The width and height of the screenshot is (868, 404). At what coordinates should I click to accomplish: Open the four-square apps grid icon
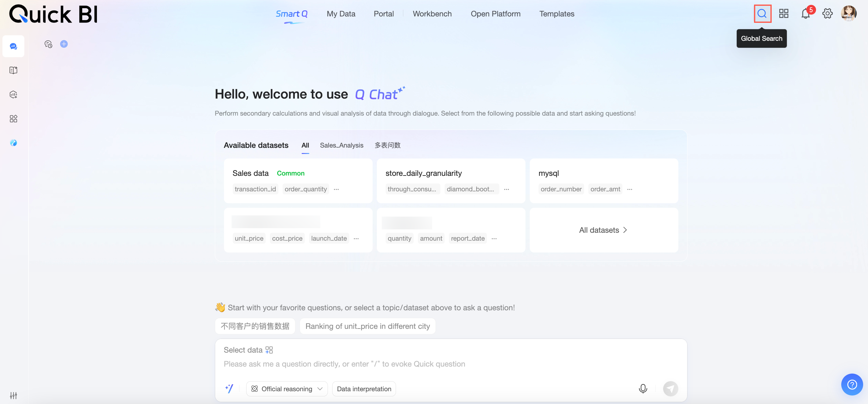(784, 13)
